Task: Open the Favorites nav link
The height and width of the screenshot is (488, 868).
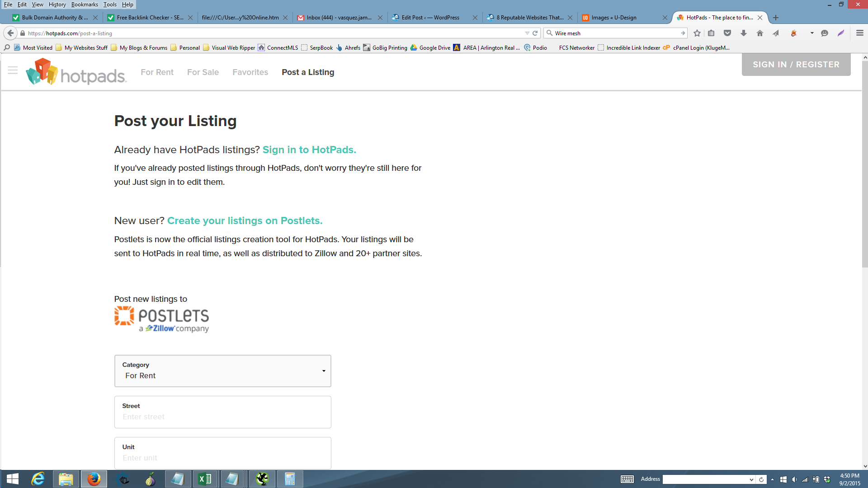Action: [250, 72]
